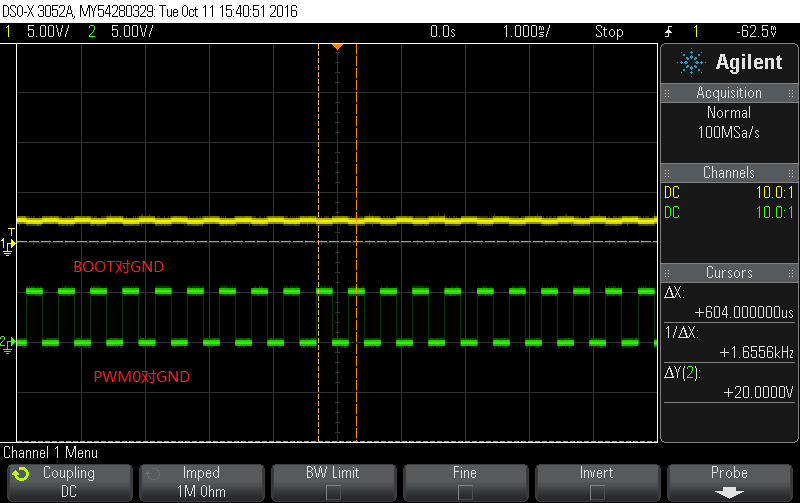Open the Probe submenu
Viewport: 800px width, 503px height.
729,482
